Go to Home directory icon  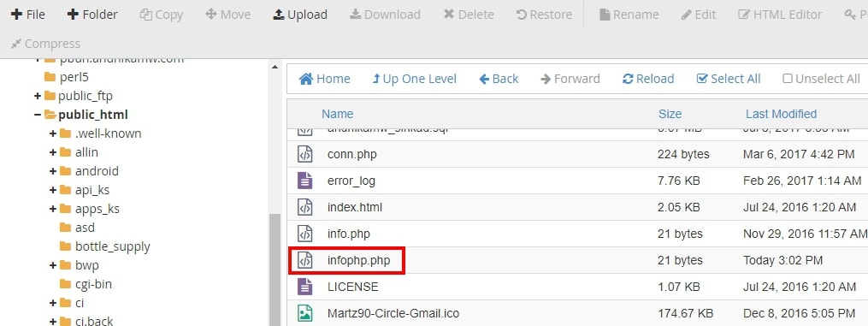coord(306,80)
